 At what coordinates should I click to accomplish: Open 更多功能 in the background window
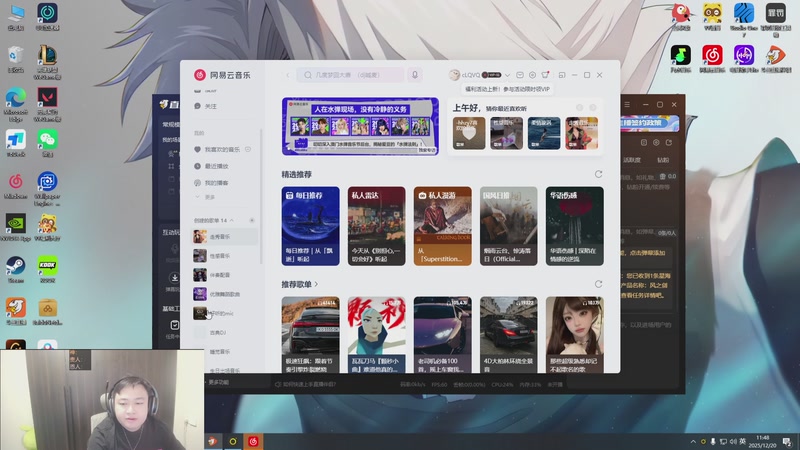coord(218,382)
